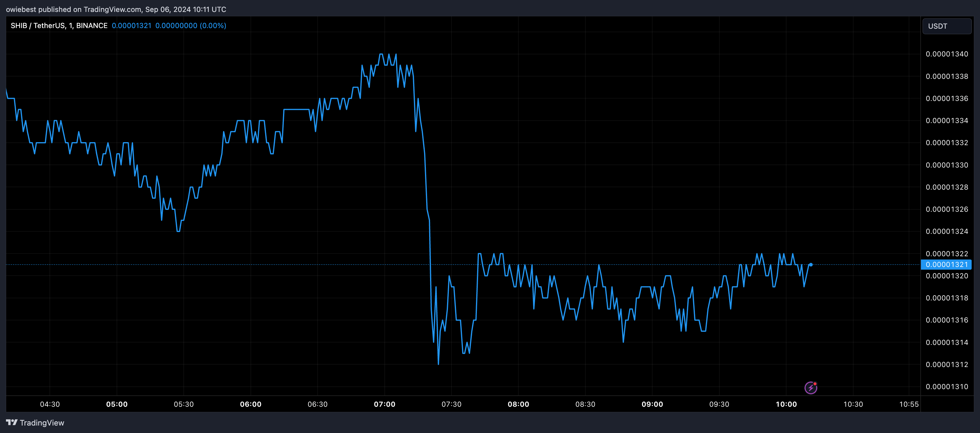Click the 09:30 time axis label
This screenshot has width=980, height=433.
719,404
